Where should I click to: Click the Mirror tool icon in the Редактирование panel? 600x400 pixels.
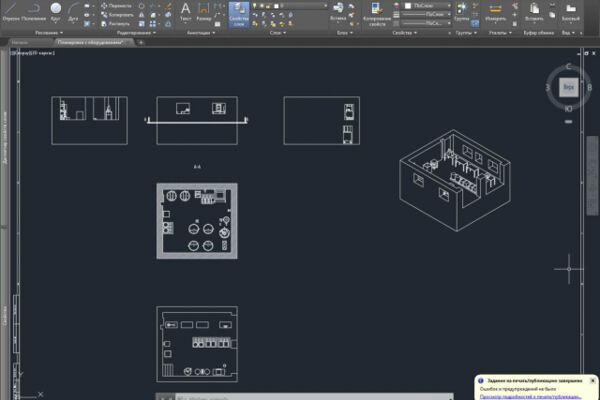pos(142,15)
